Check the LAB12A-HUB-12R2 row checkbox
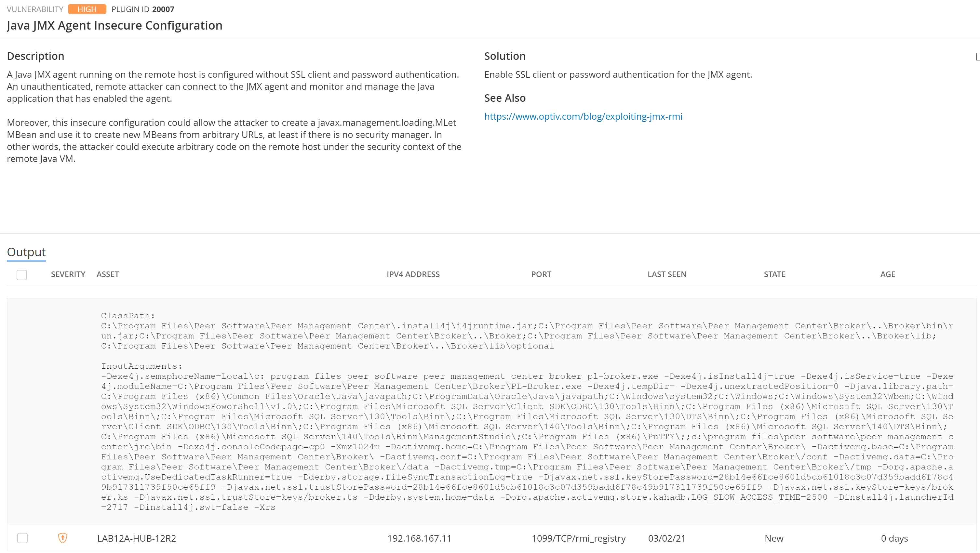This screenshot has width=980, height=553. pyautogui.click(x=22, y=538)
